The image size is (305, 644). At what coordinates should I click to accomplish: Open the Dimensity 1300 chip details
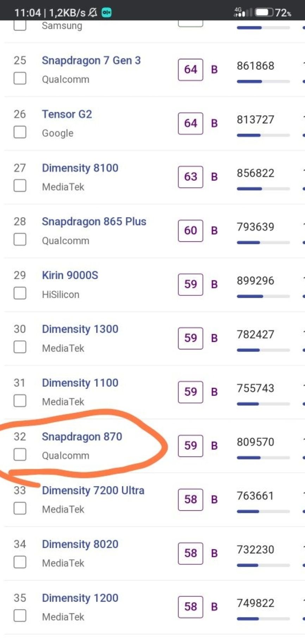tap(80, 329)
